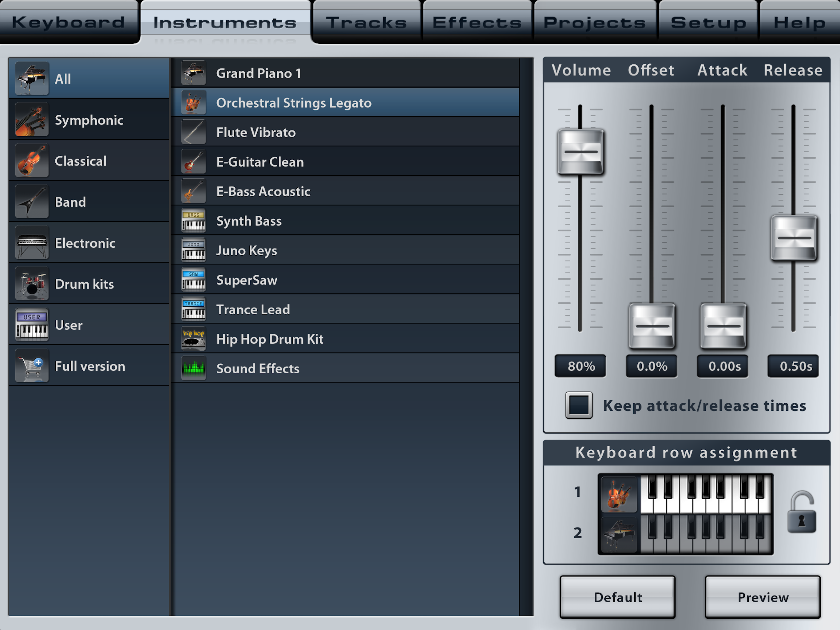Open the Effects tab
The width and height of the screenshot is (840, 630).
(477, 23)
